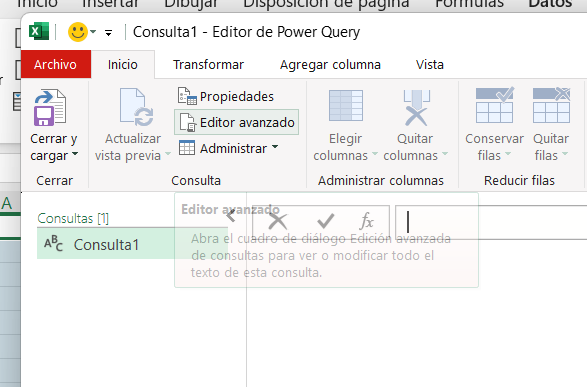Viewport: 587px width, 387px height.
Task: Open the Datos tab in Excel window
Action: pos(550,4)
